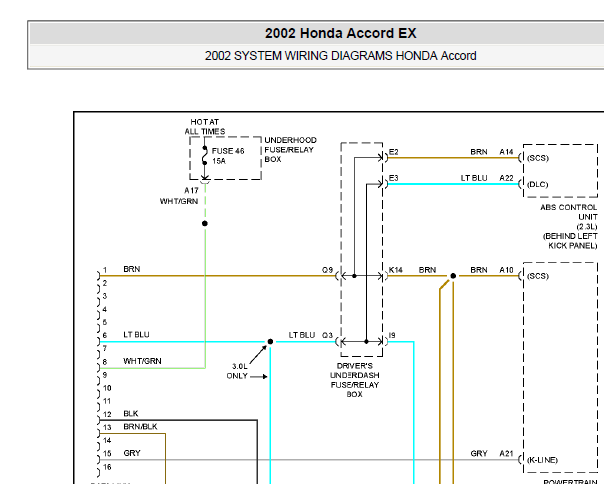
Task: Click the splice dot on the WHT/GRN wire
Action: (205, 224)
